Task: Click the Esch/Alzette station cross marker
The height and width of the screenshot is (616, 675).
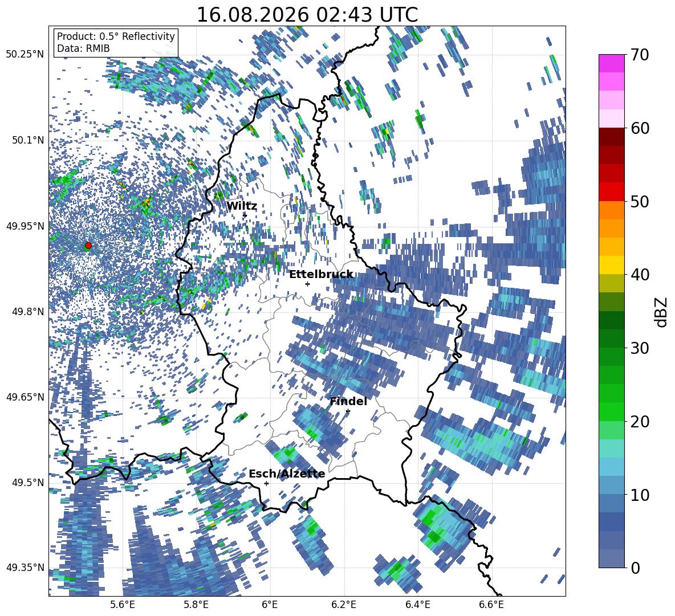Action: coord(266,483)
